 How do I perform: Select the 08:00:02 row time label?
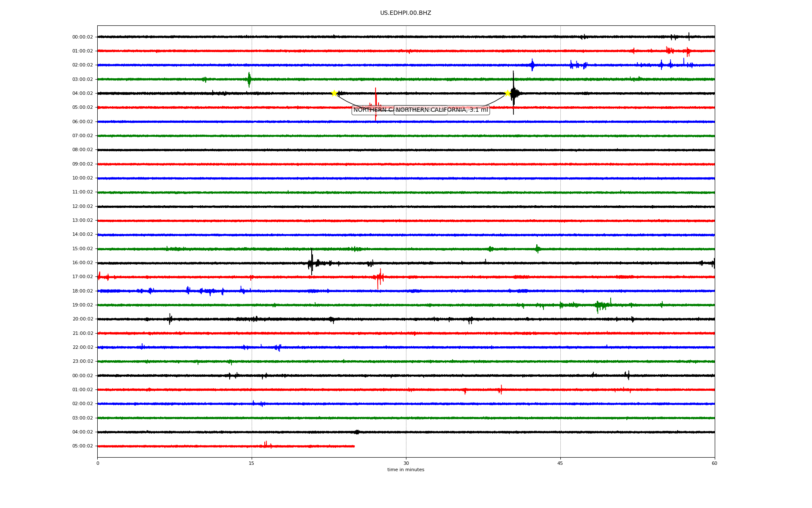coord(82,150)
